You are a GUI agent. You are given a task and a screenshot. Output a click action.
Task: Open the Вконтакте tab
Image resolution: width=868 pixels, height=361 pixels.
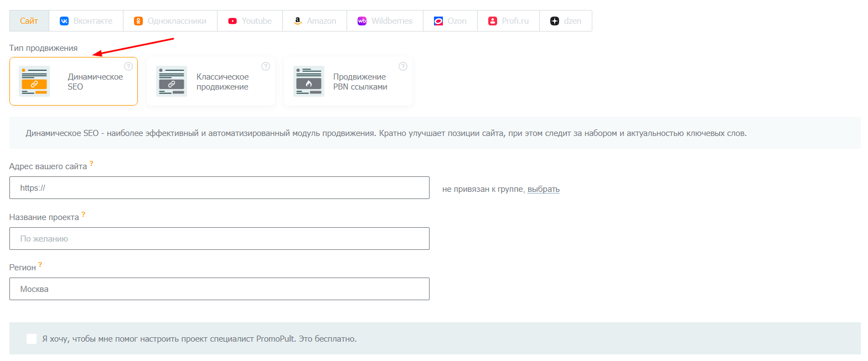click(86, 21)
